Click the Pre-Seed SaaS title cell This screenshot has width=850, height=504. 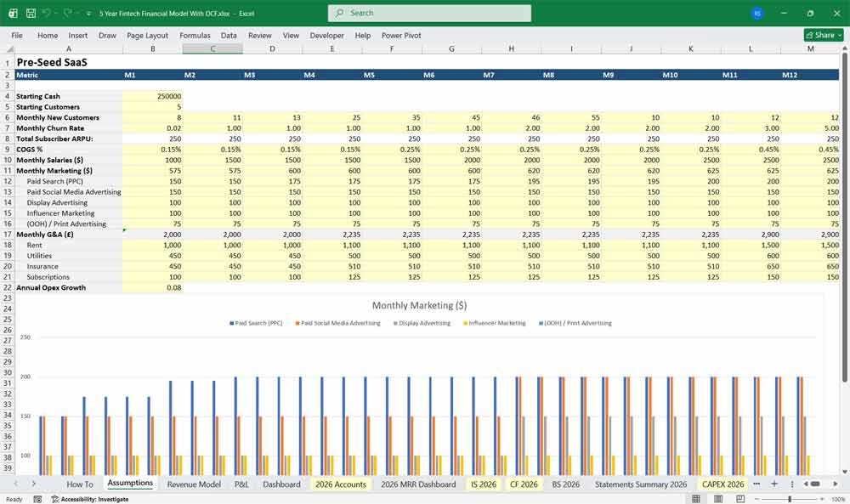(69, 62)
